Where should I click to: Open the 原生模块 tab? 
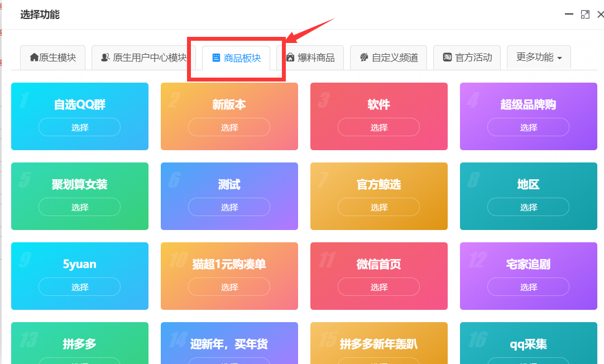tap(53, 58)
